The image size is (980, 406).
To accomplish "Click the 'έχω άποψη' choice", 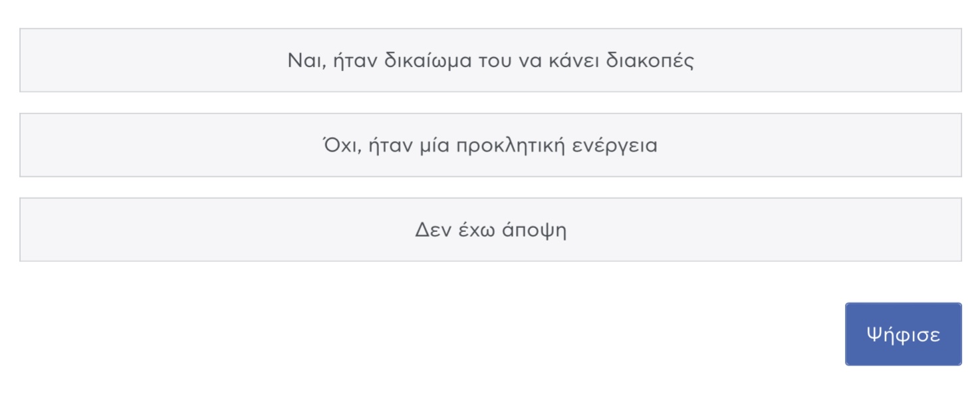I will click(491, 229).
